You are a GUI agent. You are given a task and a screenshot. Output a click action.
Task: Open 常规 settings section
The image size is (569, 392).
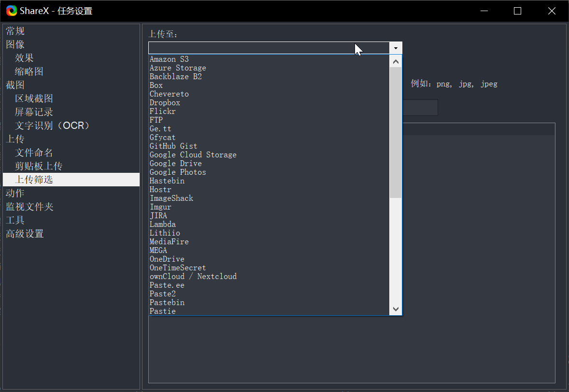15,31
